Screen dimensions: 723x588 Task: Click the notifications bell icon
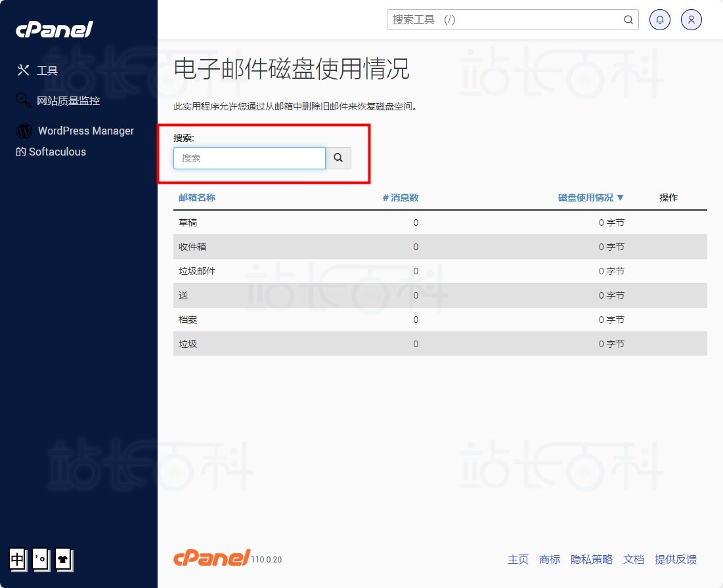[660, 20]
